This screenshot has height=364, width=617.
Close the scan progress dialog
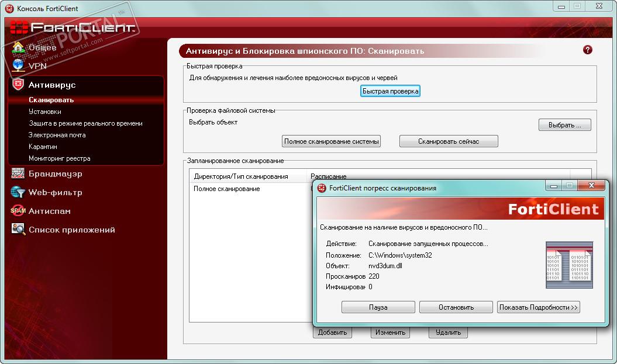591,185
